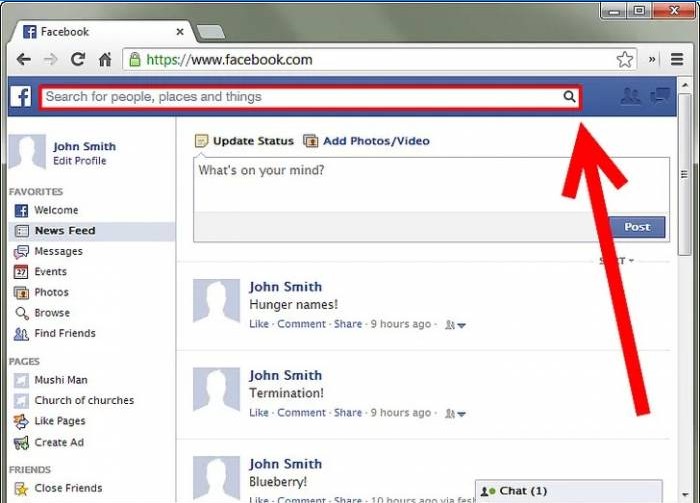700x503 pixels.
Task: Open the Chrome hamburger menu
Action: point(677,59)
